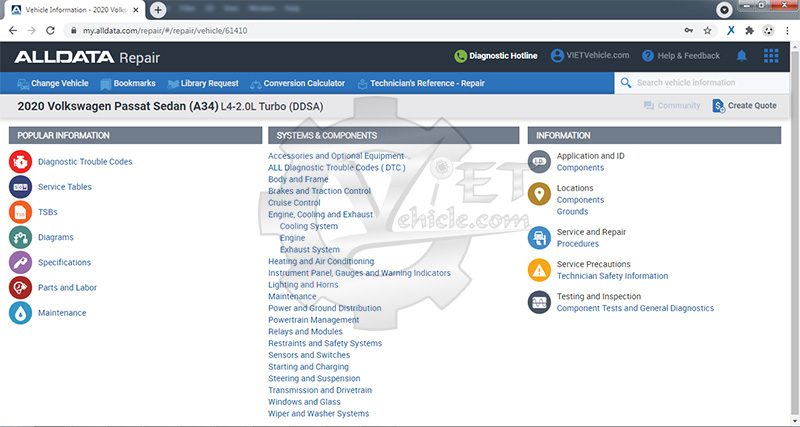Open the apps grid icon
Image resolution: width=800 pixels, height=427 pixels.
771,56
